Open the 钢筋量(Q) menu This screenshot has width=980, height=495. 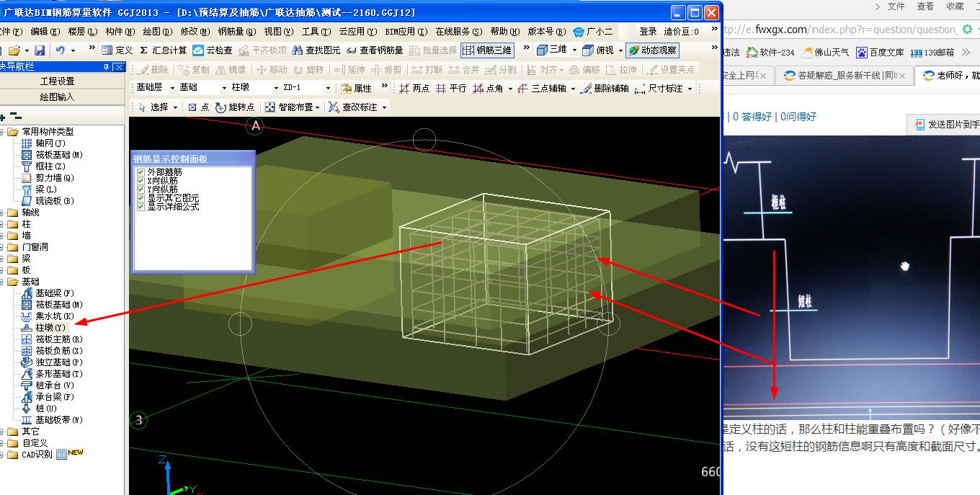[236, 32]
